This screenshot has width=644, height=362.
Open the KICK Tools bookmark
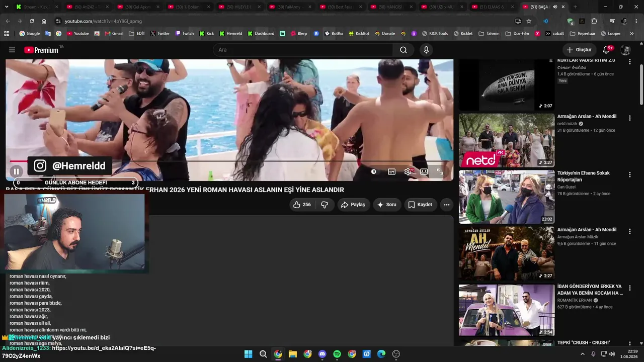coord(435,34)
